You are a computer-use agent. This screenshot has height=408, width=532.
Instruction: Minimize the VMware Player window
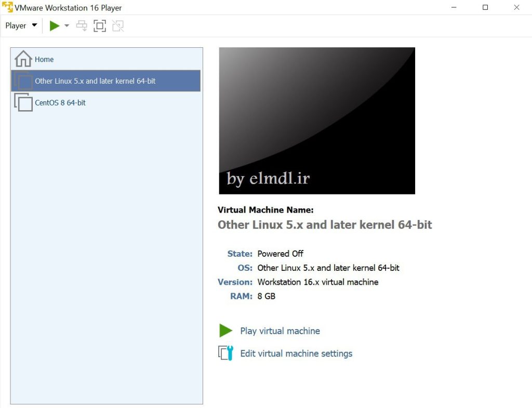454,7
